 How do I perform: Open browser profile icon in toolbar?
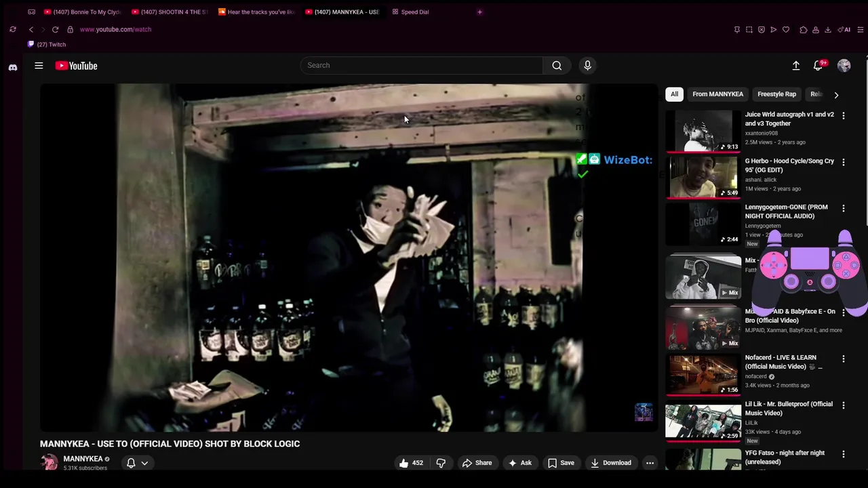coord(815,30)
